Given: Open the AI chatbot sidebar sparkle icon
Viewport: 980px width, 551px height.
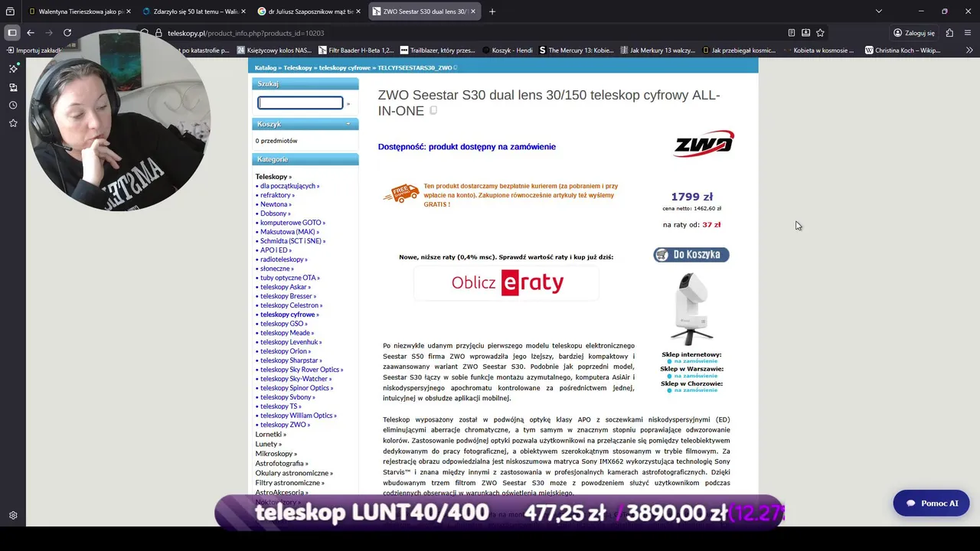Looking at the screenshot, I should (13, 68).
